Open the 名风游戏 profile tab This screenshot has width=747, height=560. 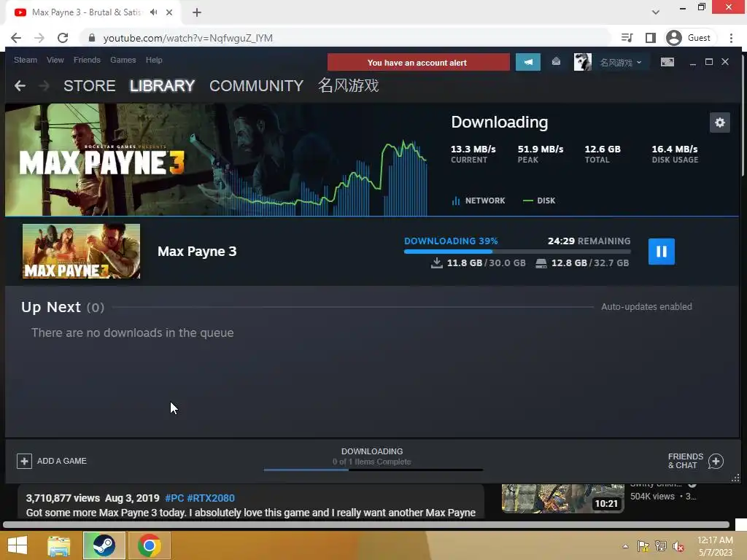(x=348, y=86)
